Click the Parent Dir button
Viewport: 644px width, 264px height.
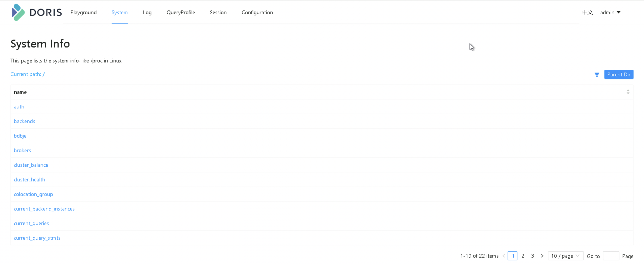click(x=618, y=75)
